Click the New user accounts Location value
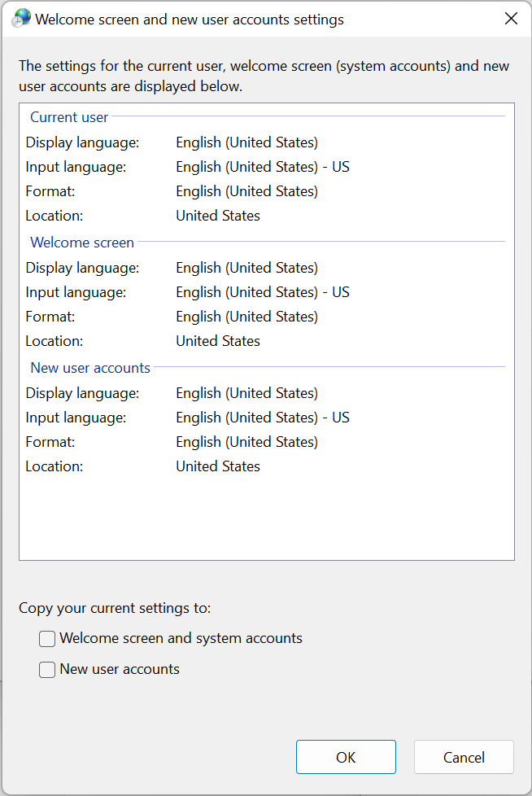The width and height of the screenshot is (532, 796). (x=217, y=466)
